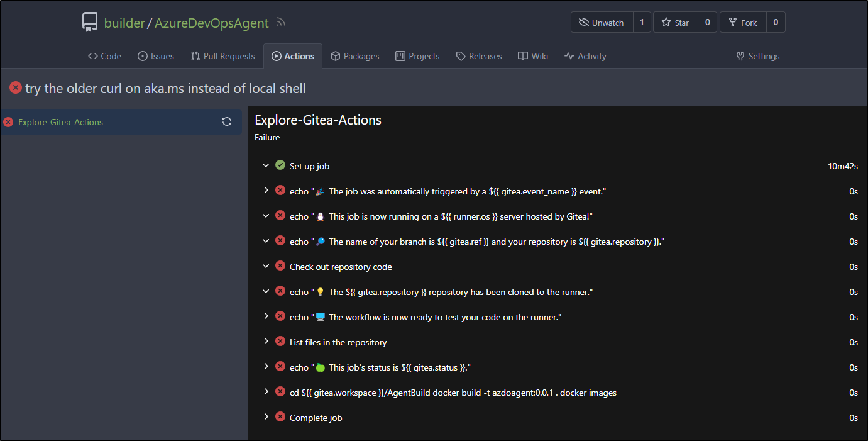Open the Issues tab
This screenshot has width=868, height=441.
pos(156,56)
